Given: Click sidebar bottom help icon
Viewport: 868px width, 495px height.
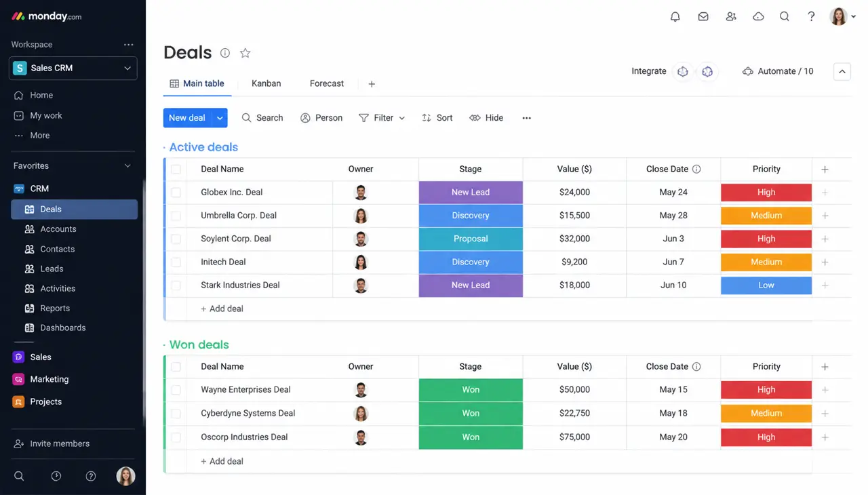Looking at the screenshot, I should coord(91,476).
